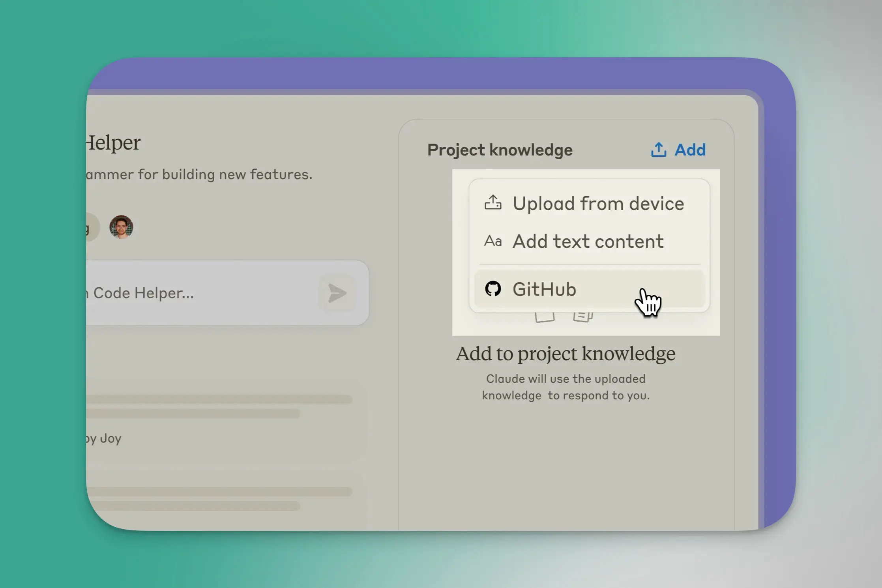Click the tray icon for Upload from device

coord(493,203)
